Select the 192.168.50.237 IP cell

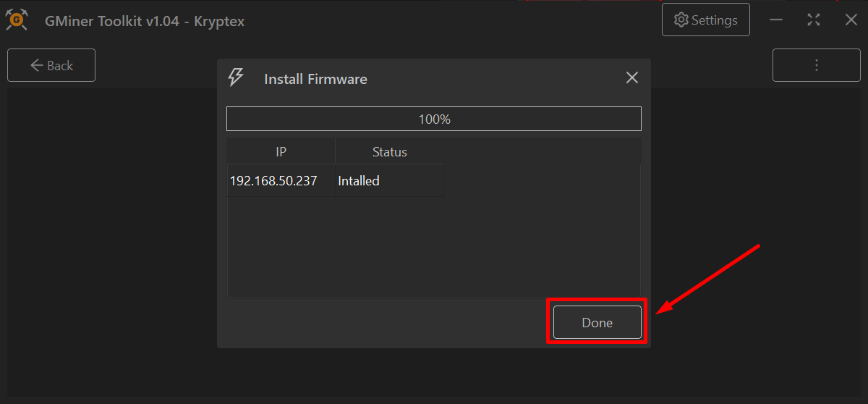tap(273, 181)
